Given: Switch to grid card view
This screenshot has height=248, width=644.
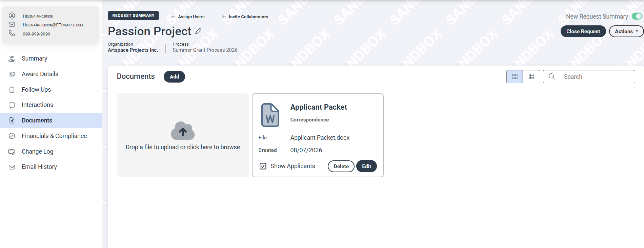Looking at the screenshot, I should click(x=515, y=76).
